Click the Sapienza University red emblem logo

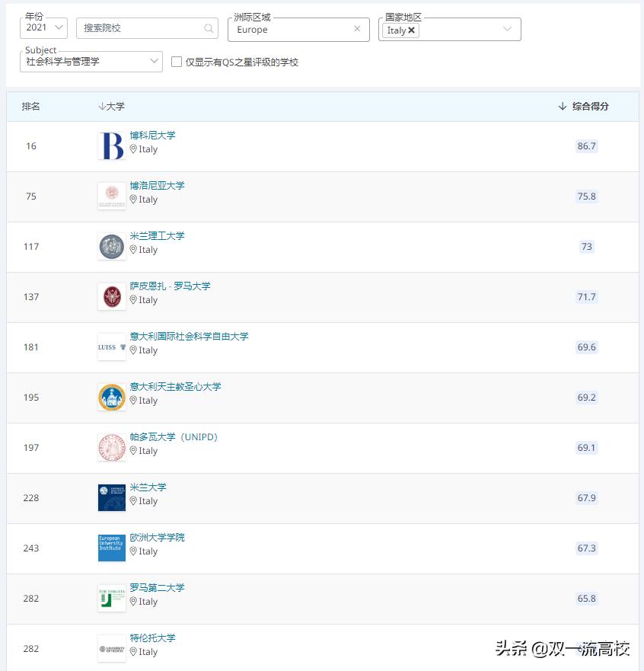111,296
